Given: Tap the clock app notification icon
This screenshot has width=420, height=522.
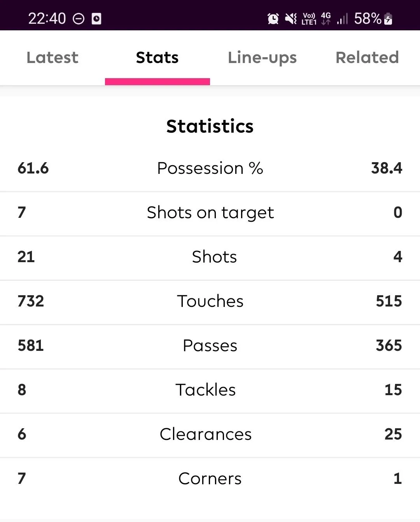Looking at the screenshot, I should [96, 19].
